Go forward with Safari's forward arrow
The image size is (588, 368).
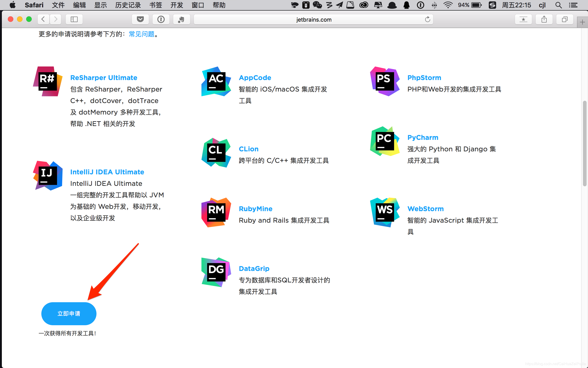point(55,19)
